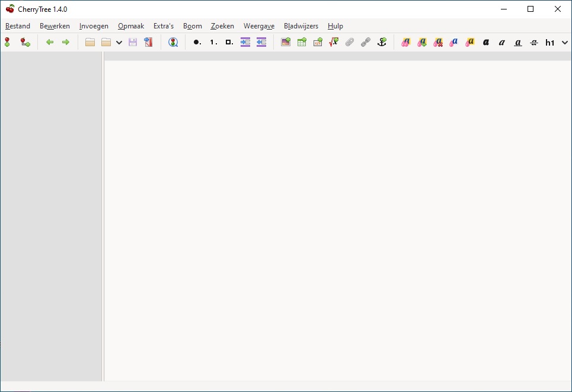Expand the recent documents dropdown arrow
The image size is (572, 392).
click(x=119, y=42)
